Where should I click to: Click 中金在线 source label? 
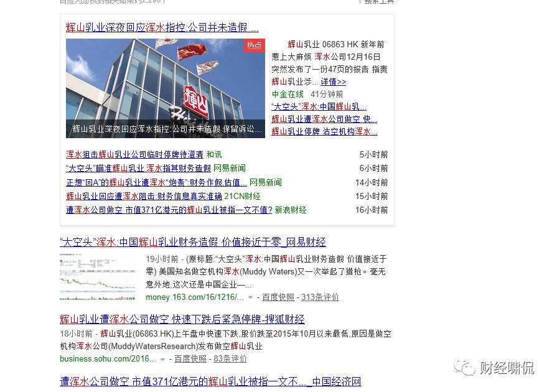pos(288,95)
